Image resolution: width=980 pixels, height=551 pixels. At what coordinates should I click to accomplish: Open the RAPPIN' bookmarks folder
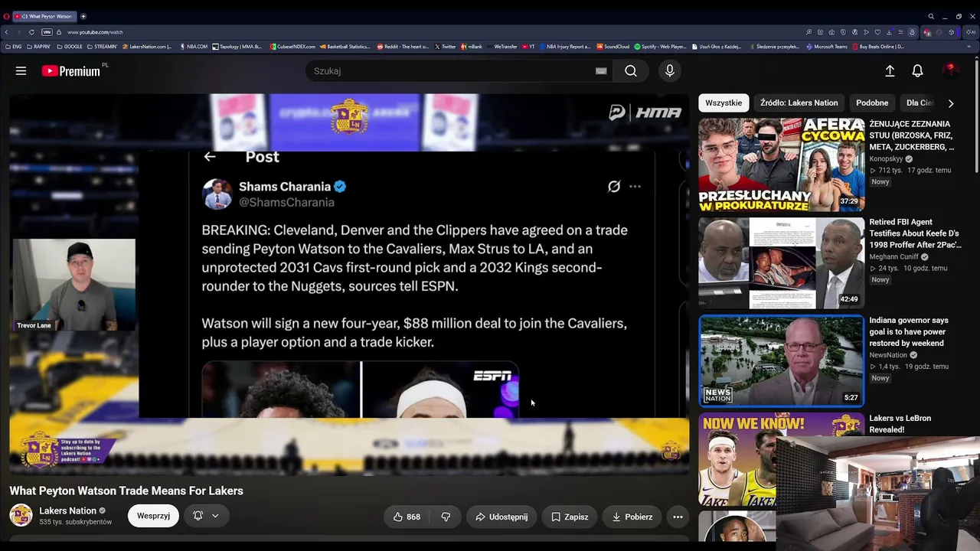38,47
